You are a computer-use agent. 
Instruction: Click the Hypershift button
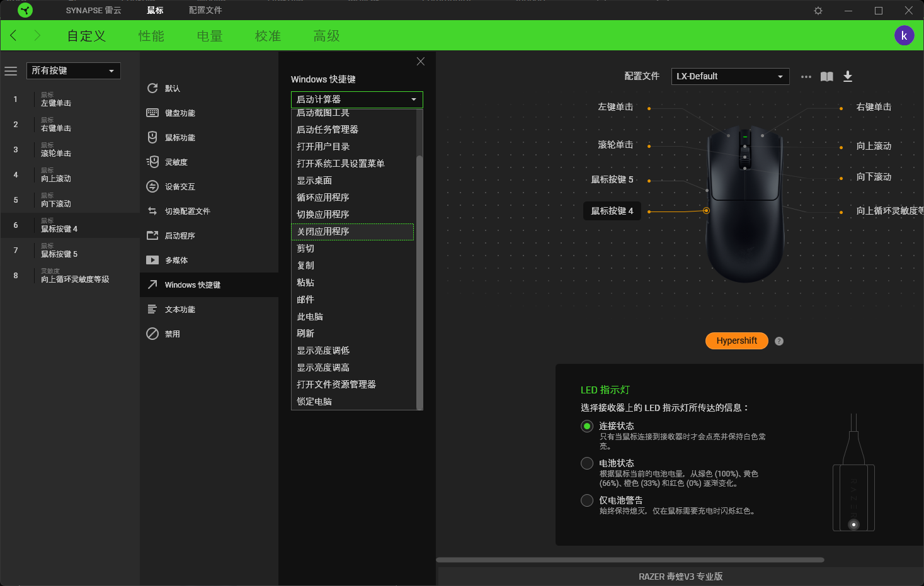click(x=737, y=341)
